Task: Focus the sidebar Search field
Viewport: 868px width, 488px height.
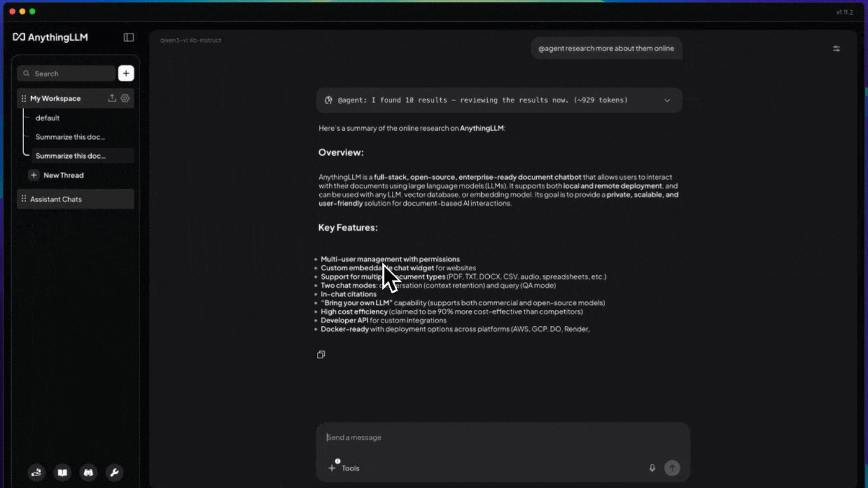Action: 66,73
